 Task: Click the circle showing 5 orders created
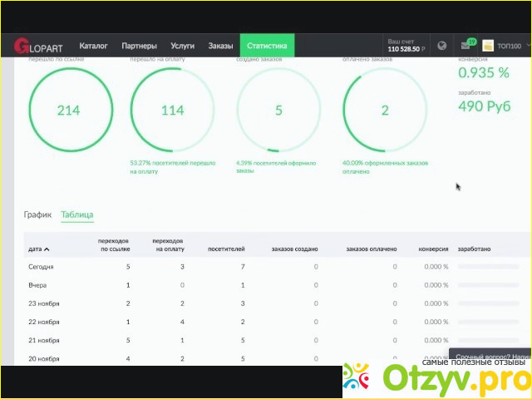coord(278,111)
